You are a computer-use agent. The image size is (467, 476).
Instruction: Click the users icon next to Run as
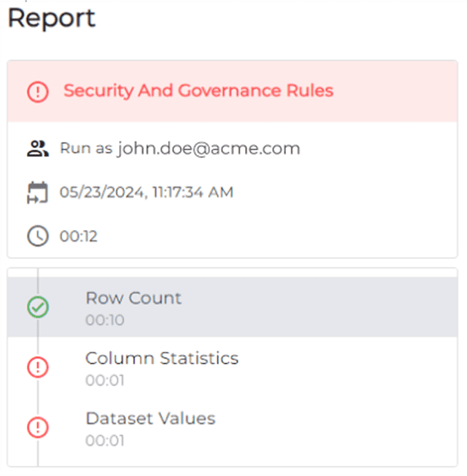[38, 148]
